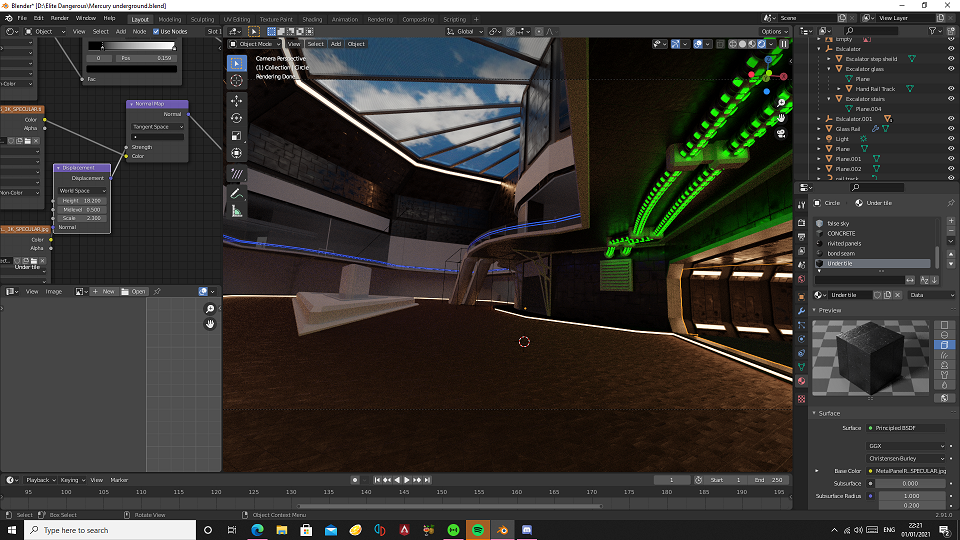Screen dimensions: 960x540
Task: Select the Select Box tool
Action: pyautogui.click(x=236, y=63)
